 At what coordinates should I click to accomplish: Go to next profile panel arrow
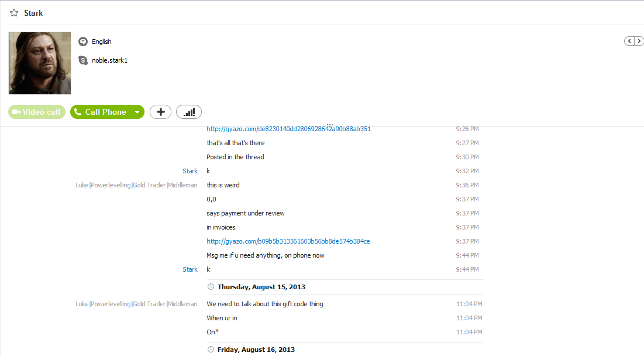pyautogui.click(x=639, y=41)
